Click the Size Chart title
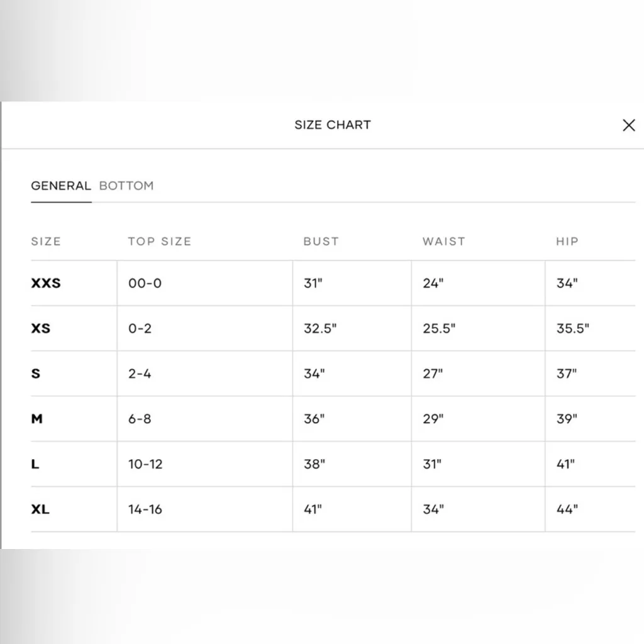 point(333,125)
